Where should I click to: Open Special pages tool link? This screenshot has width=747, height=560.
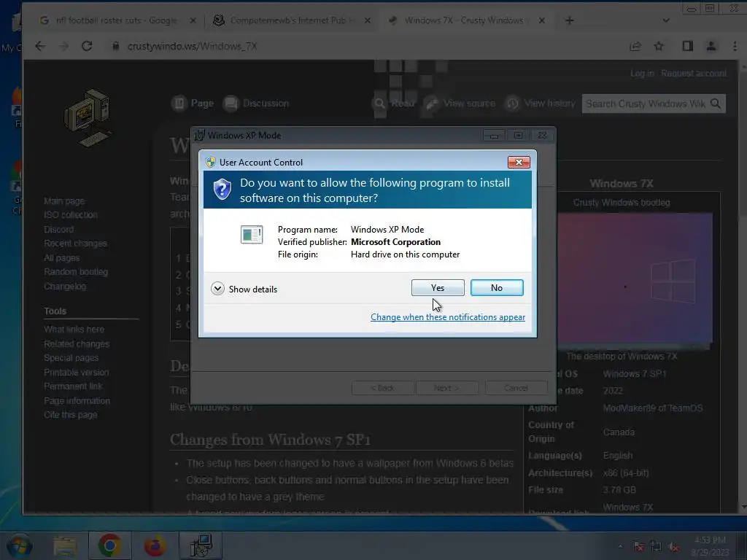71,357
